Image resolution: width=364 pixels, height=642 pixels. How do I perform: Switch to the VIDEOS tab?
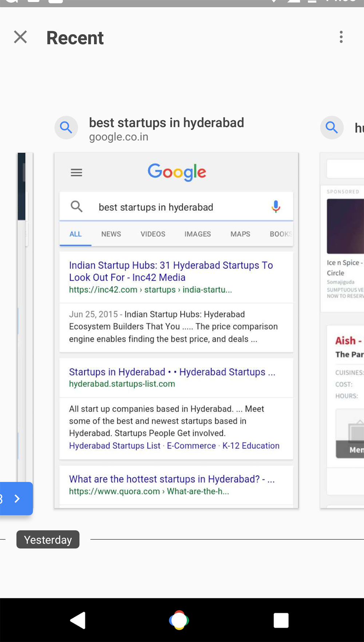click(153, 234)
